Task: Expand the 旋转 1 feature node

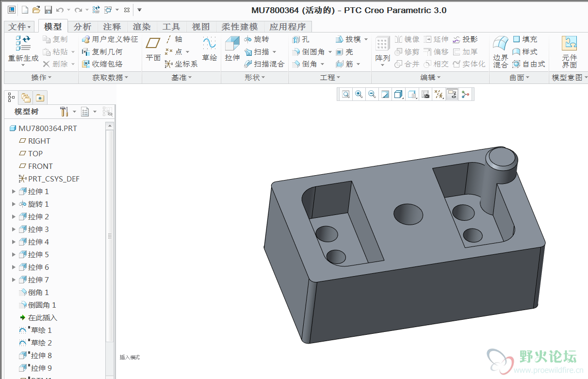Action: click(x=14, y=204)
